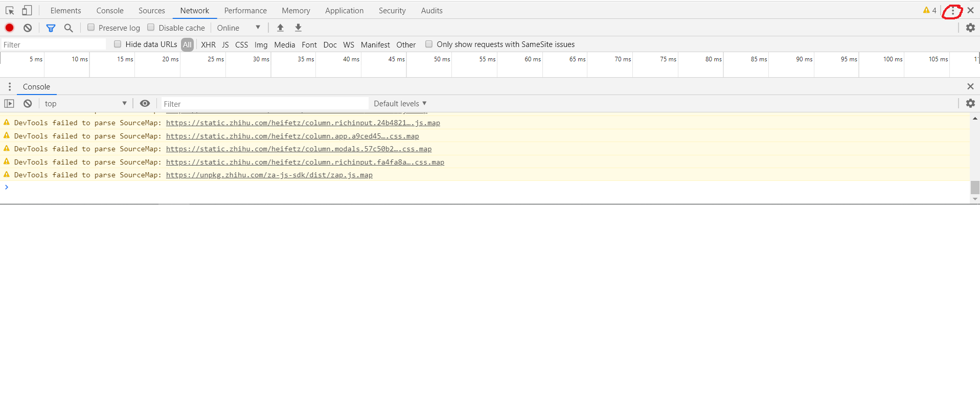The height and width of the screenshot is (396, 980).
Task: Enable Disable cache checkbox
Action: click(151, 27)
